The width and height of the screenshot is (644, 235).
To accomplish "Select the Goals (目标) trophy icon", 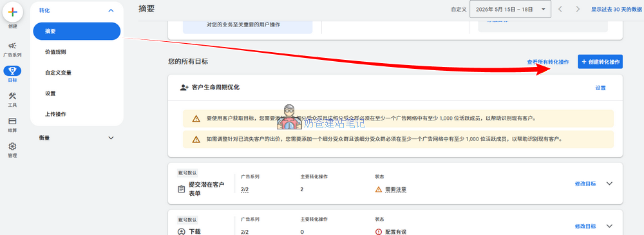I will [x=12, y=71].
